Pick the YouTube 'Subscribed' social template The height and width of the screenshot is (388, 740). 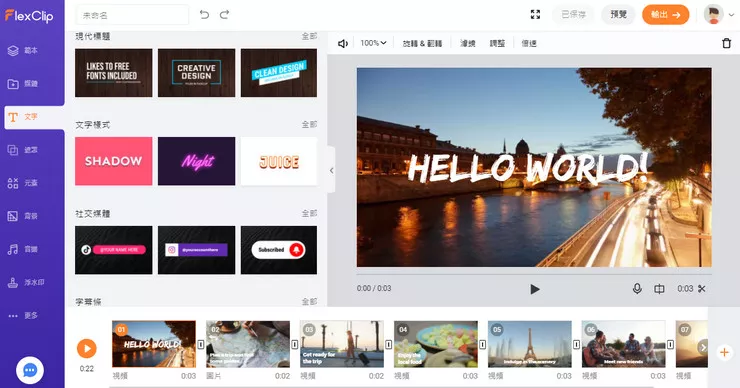tap(279, 250)
